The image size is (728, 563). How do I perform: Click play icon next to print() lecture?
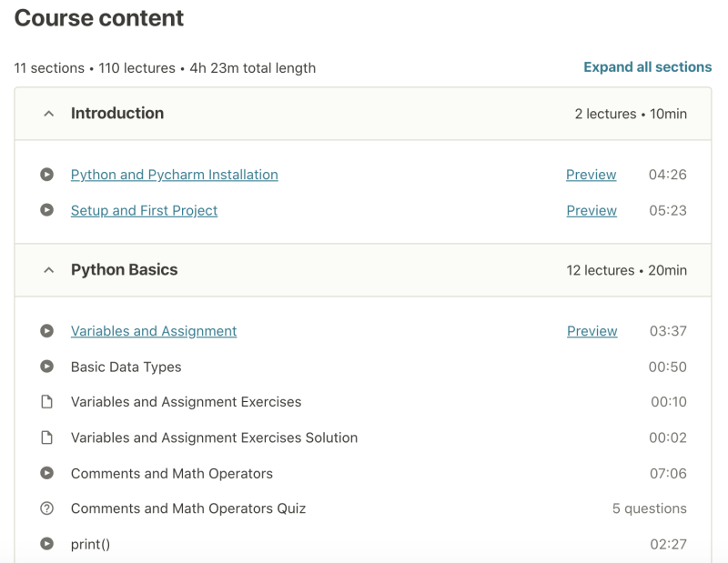[47, 544]
